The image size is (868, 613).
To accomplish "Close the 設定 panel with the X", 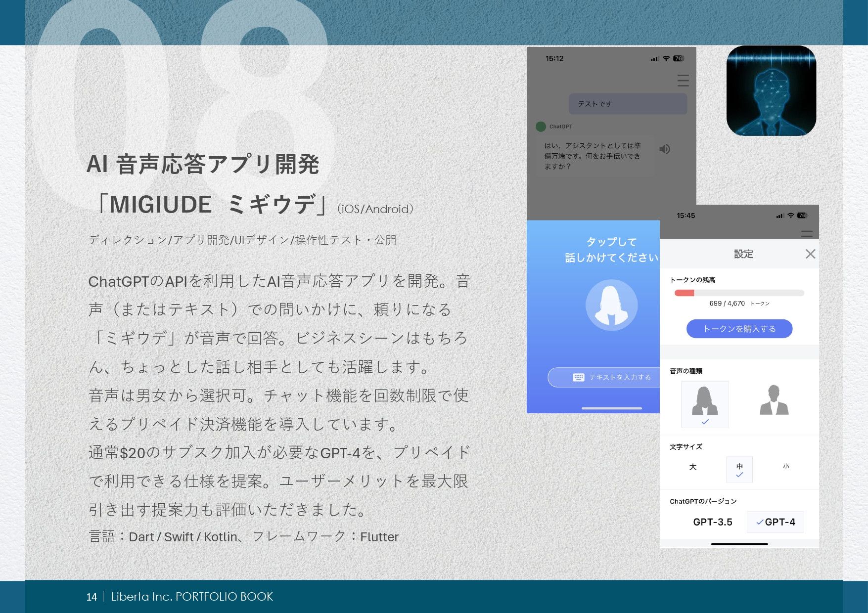I will pos(810,254).
